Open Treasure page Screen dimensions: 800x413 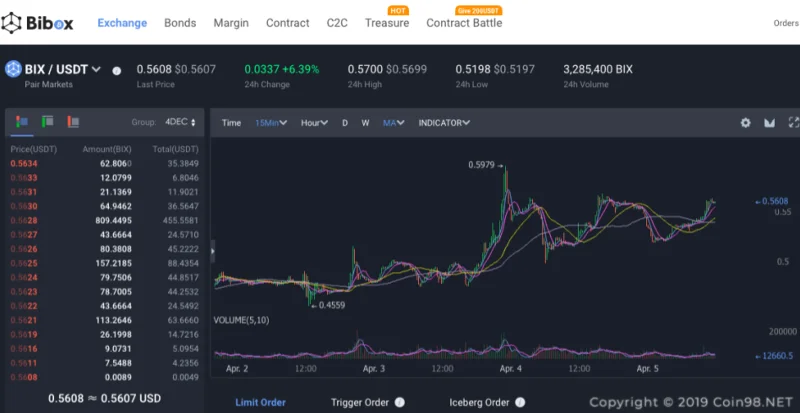tap(387, 23)
